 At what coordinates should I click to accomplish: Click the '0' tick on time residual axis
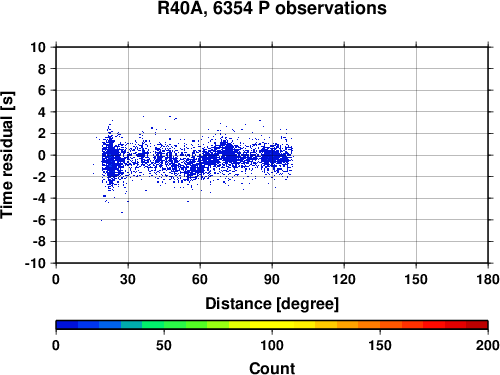tap(41, 155)
